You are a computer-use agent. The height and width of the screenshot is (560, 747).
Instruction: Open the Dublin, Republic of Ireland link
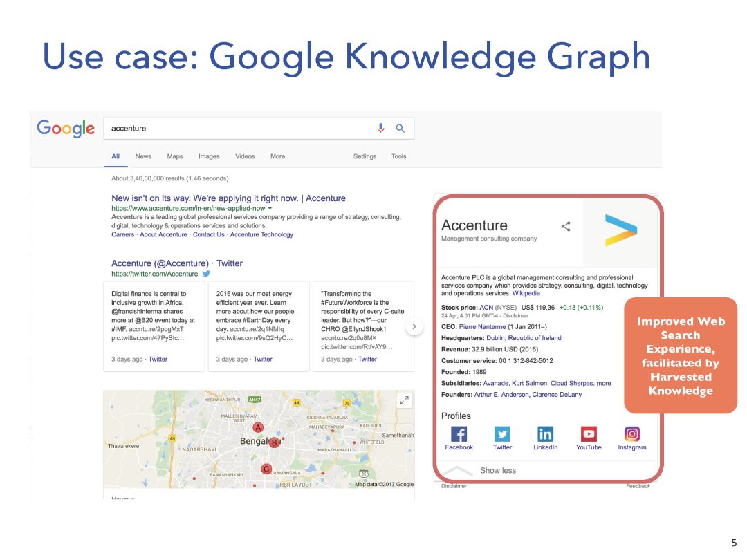pyautogui.click(x=524, y=338)
